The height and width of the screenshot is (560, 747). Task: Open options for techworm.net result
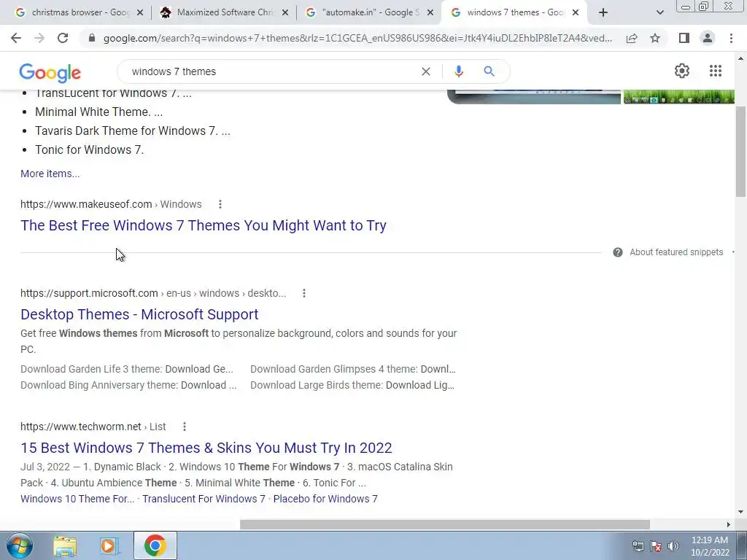tap(185, 427)
